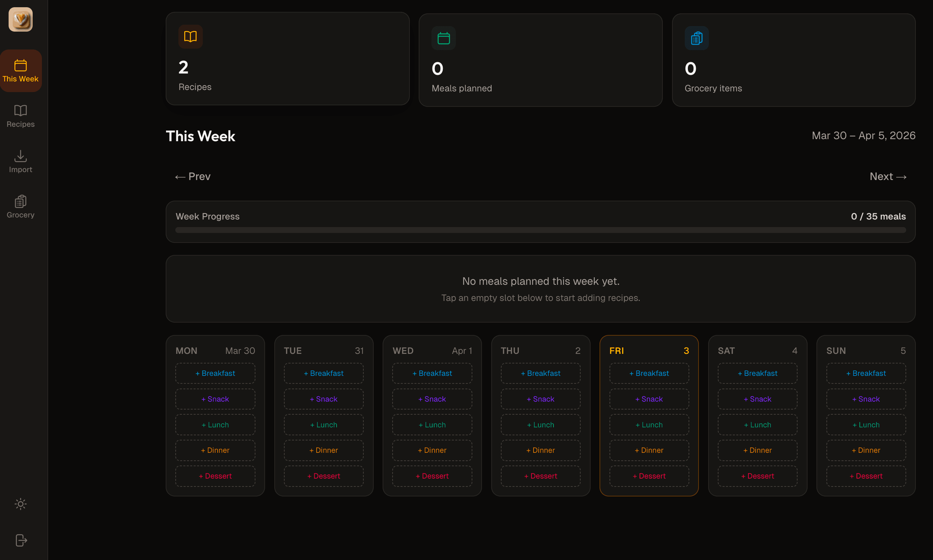The image size is (933, 560).
Task: Click the logout icon at bottom of sidebar
Action: 21,540
